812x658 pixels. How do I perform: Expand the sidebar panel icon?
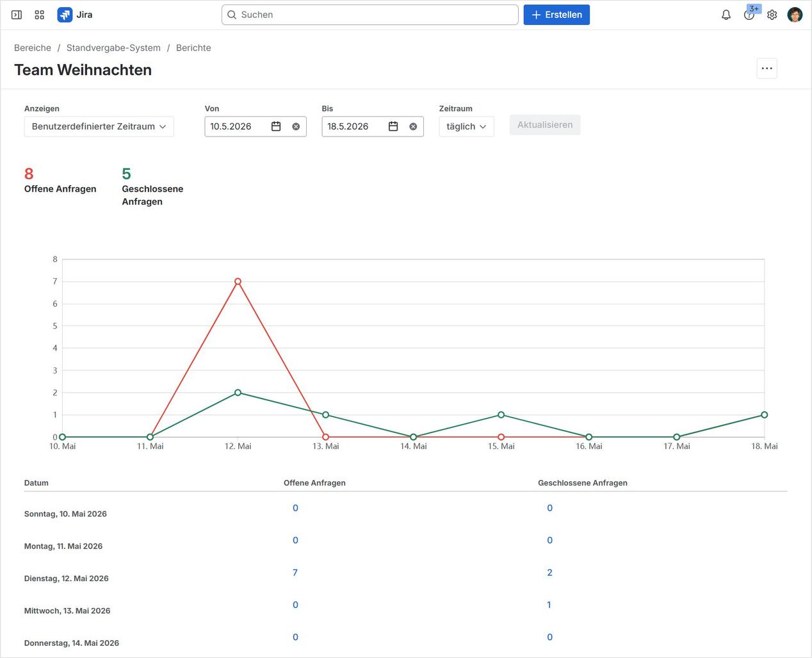point(17,15)
